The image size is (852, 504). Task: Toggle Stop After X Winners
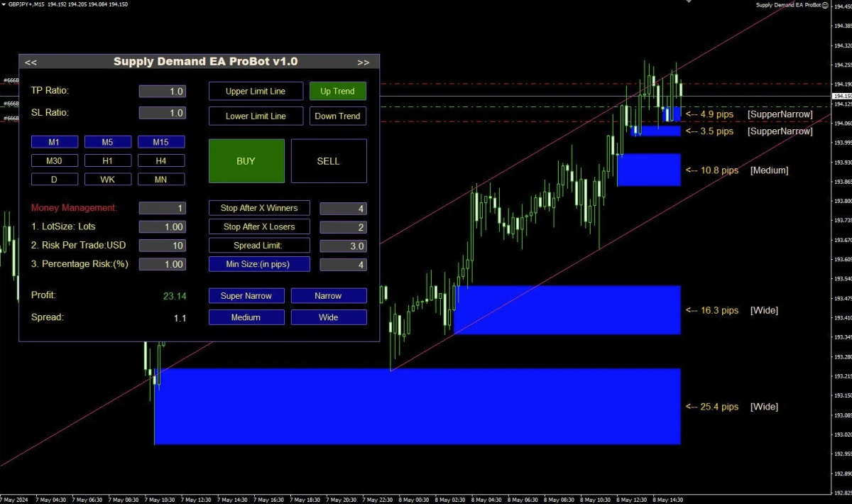(259, 208)
